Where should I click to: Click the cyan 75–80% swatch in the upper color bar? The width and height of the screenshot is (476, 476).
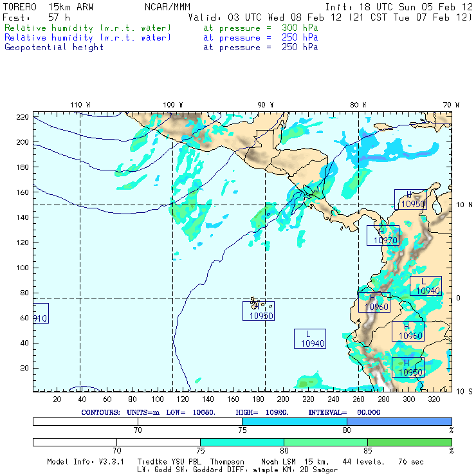[x=294, y=421]
